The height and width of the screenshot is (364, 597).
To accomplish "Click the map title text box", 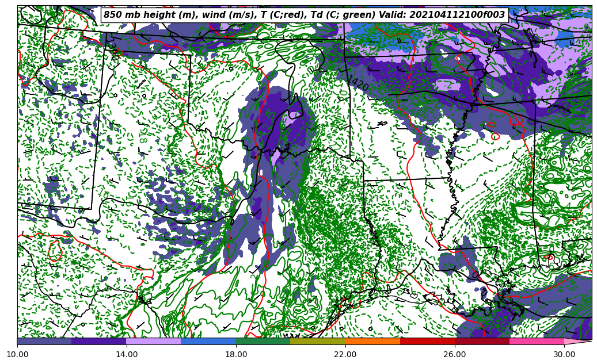I will click(x=305, y=15).
